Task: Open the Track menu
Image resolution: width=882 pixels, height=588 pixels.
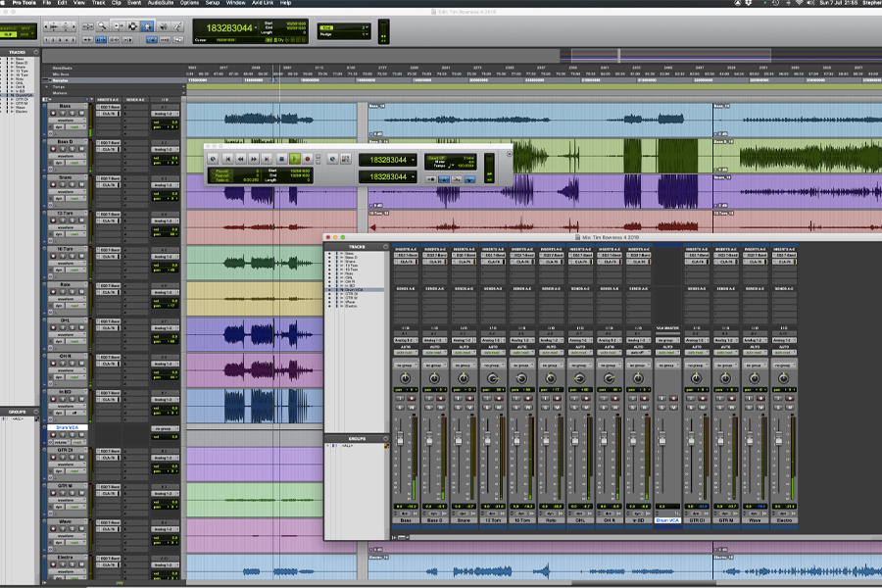Action: [x=98, y=3]
